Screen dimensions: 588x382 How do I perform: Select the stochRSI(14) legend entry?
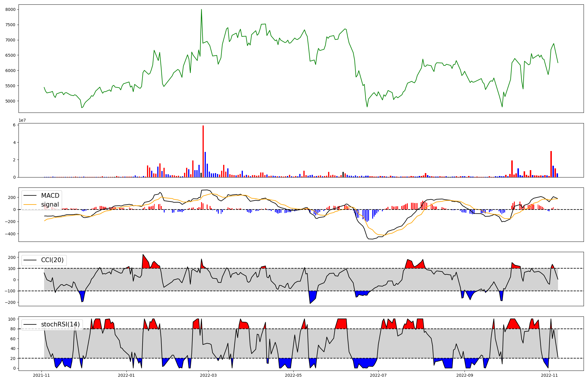tap(60, 324)
